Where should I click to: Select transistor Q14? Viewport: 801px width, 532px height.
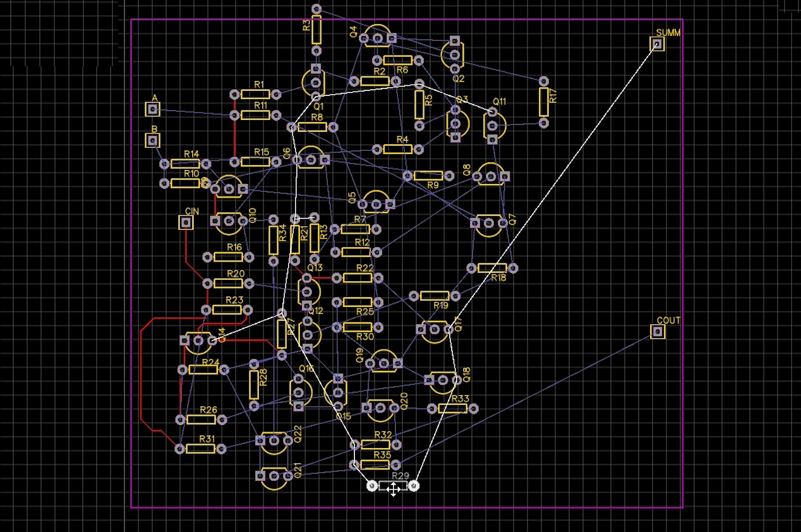tap(198, 342)
